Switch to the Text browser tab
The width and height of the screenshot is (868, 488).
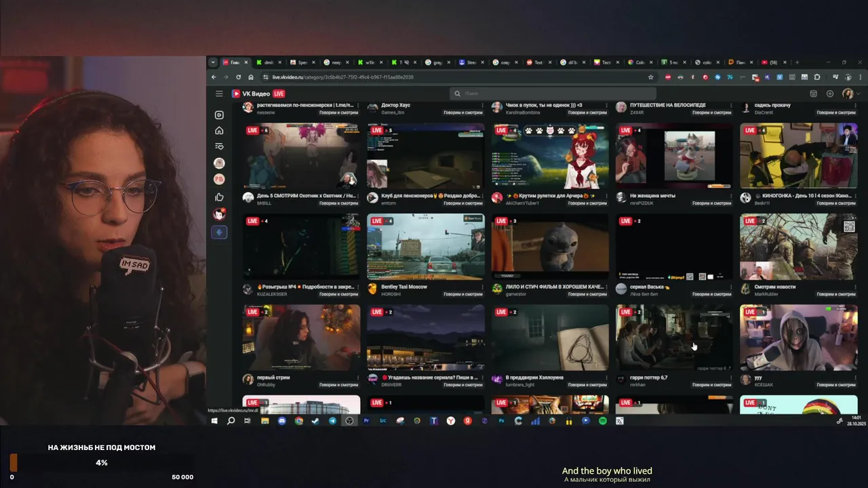(539, 62)
